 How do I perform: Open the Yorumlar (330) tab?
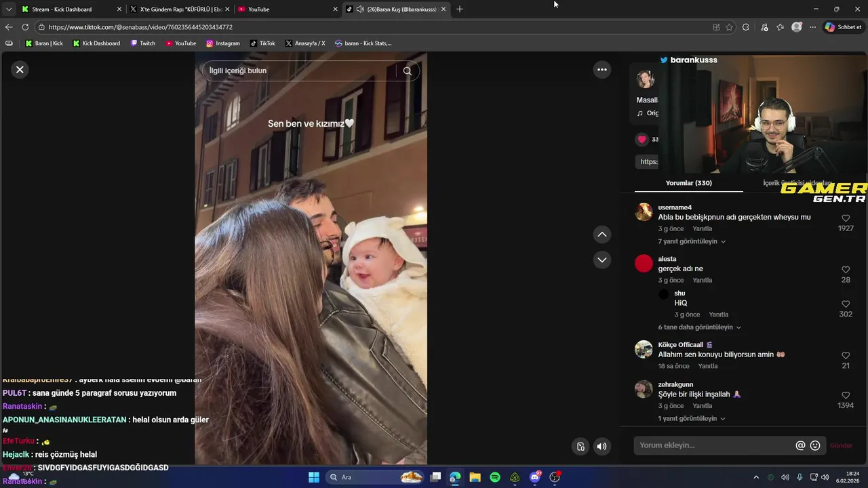688,183
